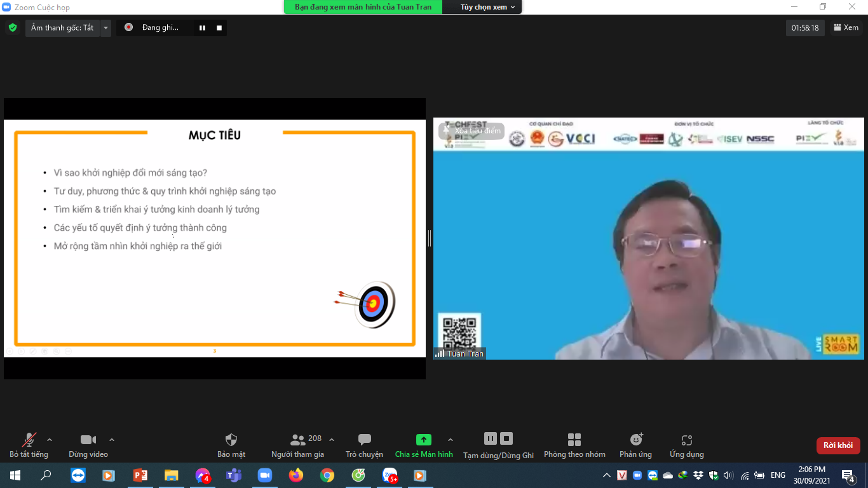This screenshot has height=488, width=868.
Task: Open the "Tùy chọn xem" view options dropdown
Action: point(488,7)
